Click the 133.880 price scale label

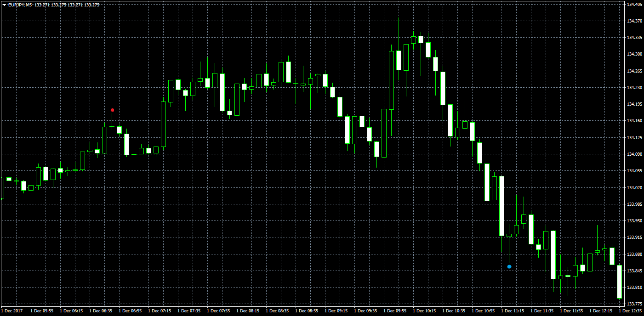(x=634, y=254)
